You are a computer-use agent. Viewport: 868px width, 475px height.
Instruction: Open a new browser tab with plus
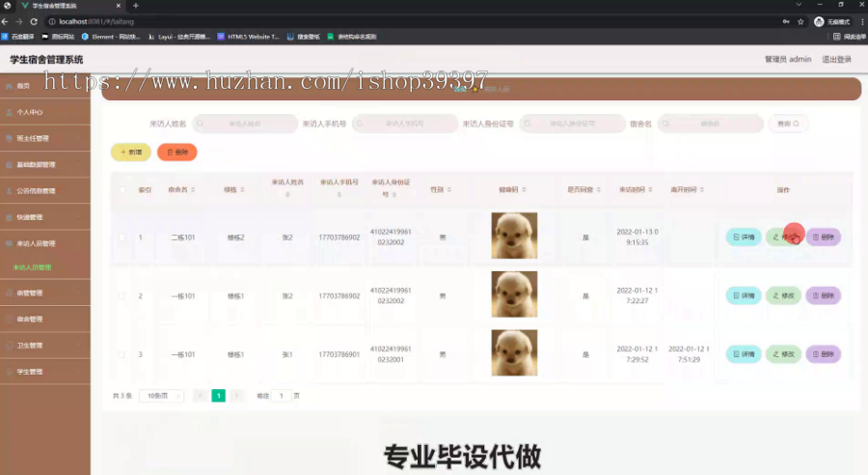(x=136, y=6)
